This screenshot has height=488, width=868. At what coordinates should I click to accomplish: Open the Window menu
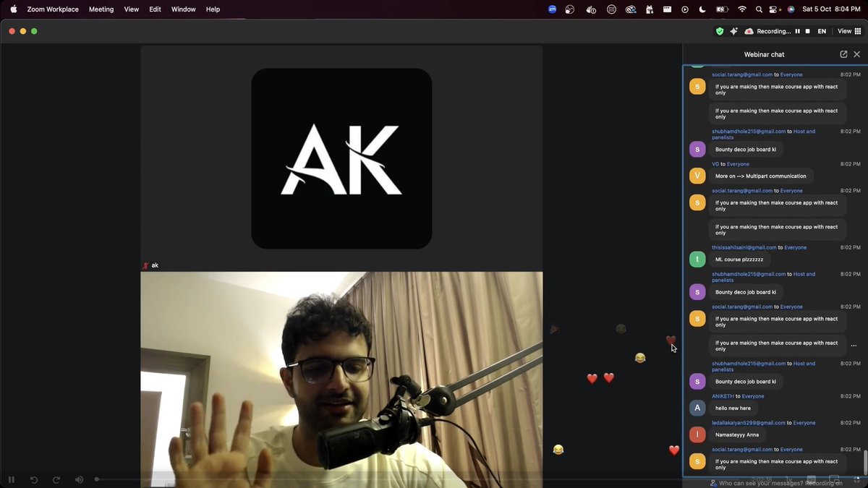coord(184,9)
